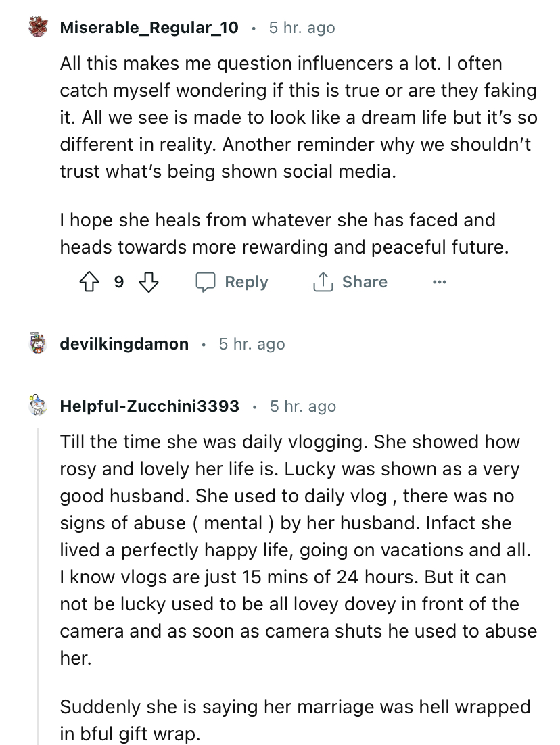Screen dimensions: 560x745
Task: Open the three-dot more options menu
Action: point(440,282)
